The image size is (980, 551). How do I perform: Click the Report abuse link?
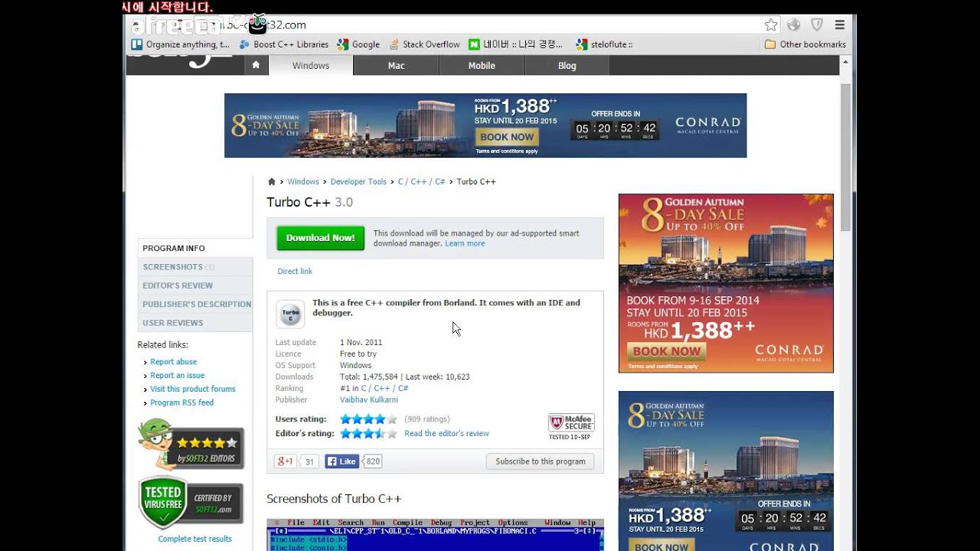pyautogui.click(x=173, y=362)
